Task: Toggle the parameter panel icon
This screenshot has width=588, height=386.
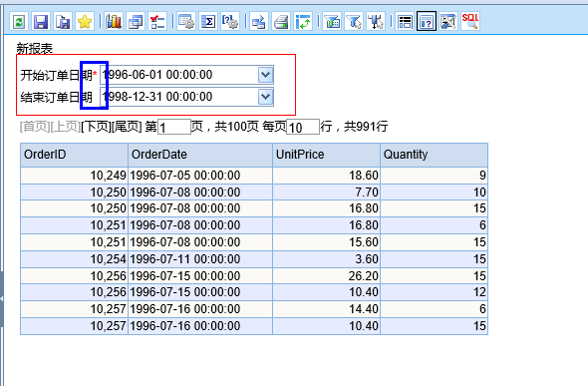Action: coord(427,21)
